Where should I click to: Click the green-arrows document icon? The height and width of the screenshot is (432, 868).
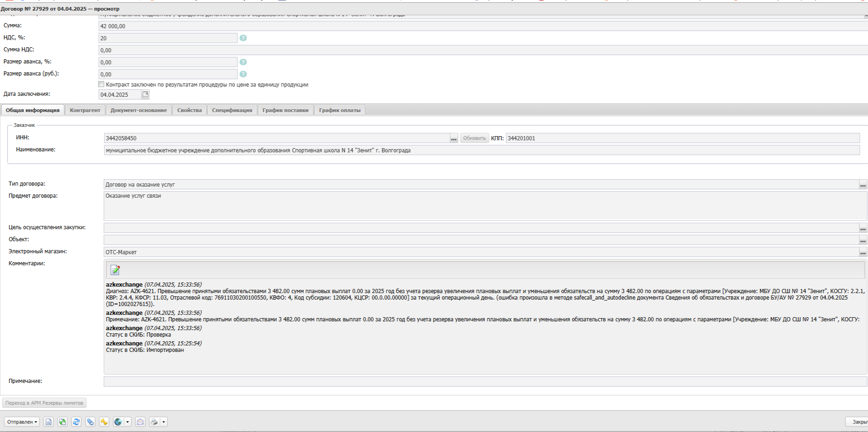pos(63,422)
